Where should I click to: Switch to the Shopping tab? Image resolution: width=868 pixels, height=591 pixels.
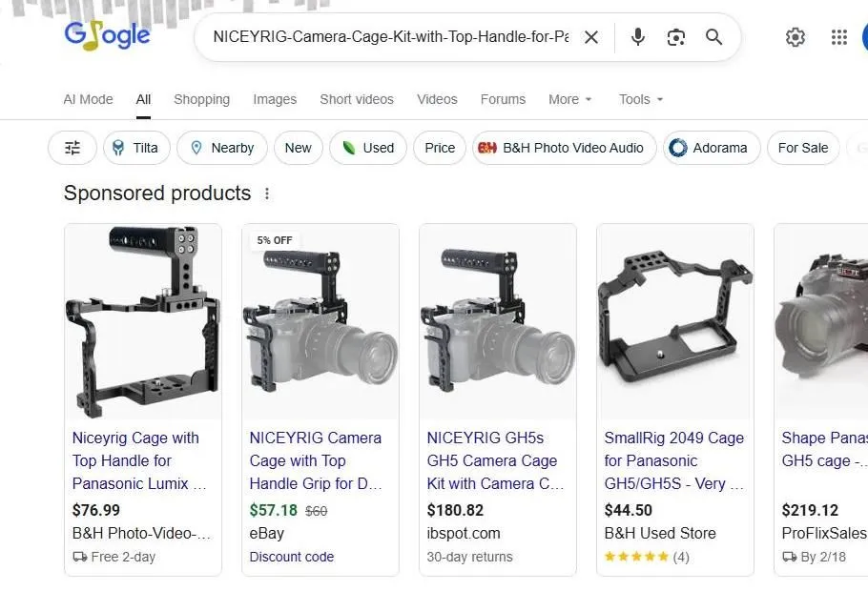pyautogui.click(x=201, y=99)
